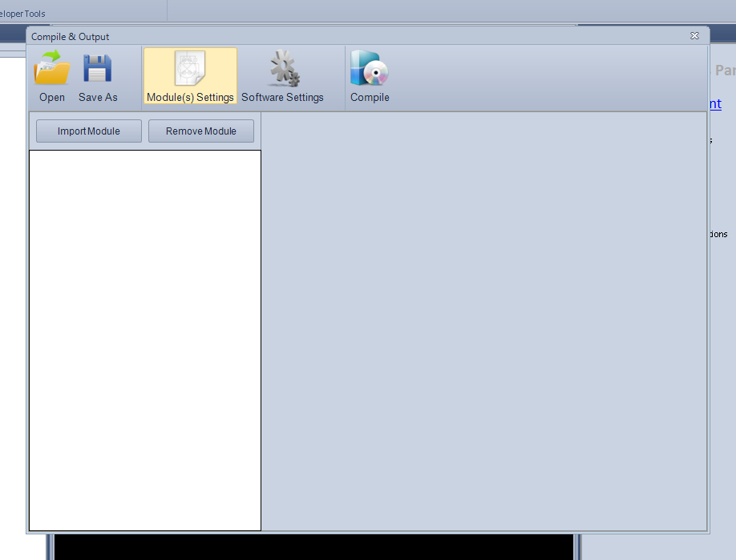Open Software Settings via the gears icon
Image resolution: width=736 pixels, height=560 pixels.
pos(283,68)
